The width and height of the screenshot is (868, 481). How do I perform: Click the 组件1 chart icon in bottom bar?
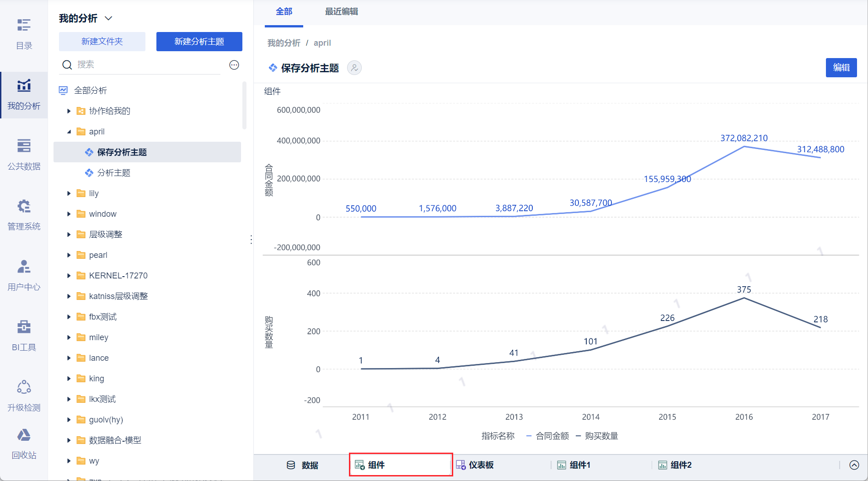click(562, 465)
